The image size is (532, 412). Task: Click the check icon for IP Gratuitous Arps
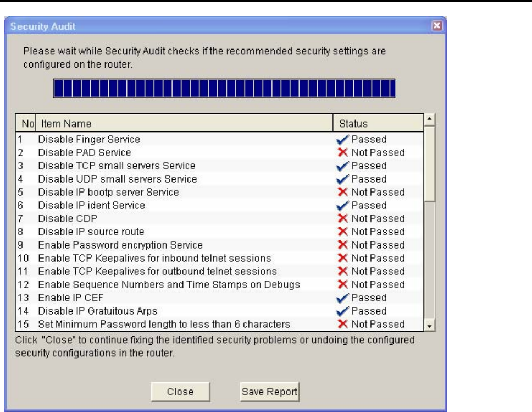click(x=343, y=311)
